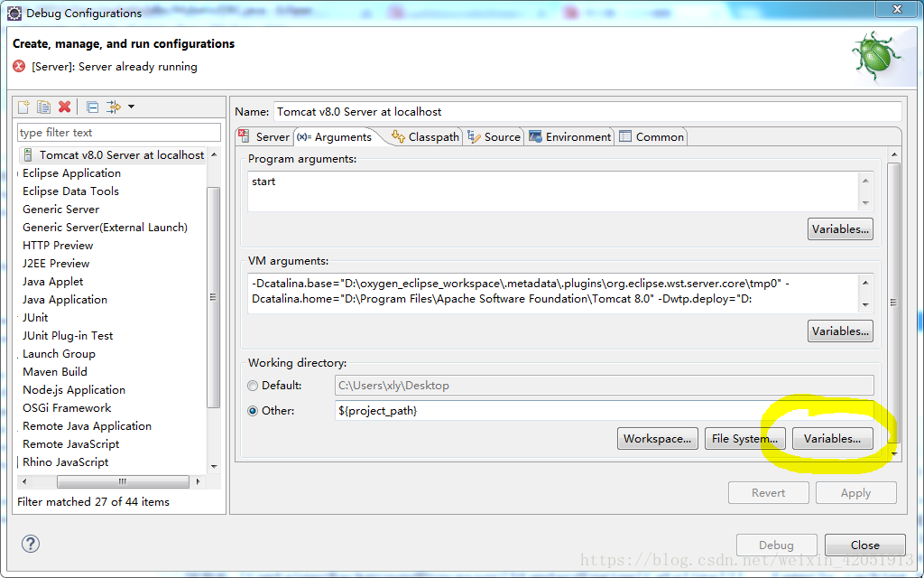The height and width of the screenshot is (578, 924).
Task: Select JUnit Plug-in Test item
Action: click(x=68, y=336)
